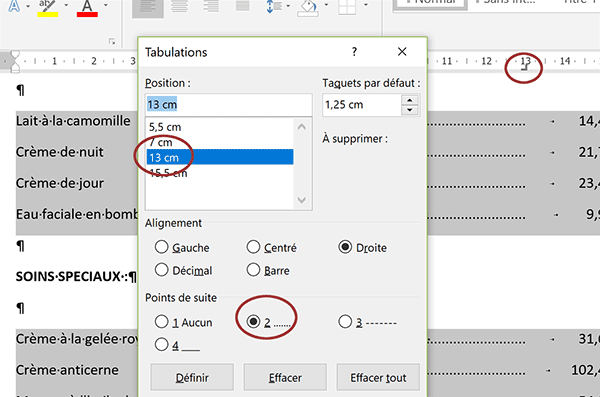The image size is (600, 397).
Task: Choose dashed leader option 3
Action: (x=367, y=322)
